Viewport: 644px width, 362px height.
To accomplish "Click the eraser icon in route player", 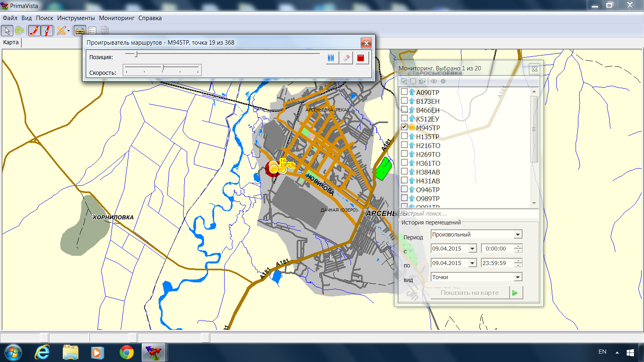I will coord(346,58).
